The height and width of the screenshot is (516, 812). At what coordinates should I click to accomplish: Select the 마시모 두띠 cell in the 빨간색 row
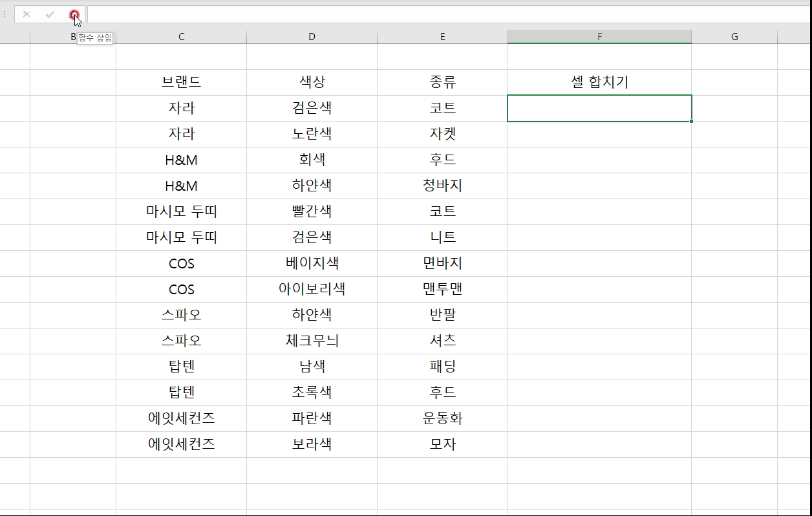182,211
